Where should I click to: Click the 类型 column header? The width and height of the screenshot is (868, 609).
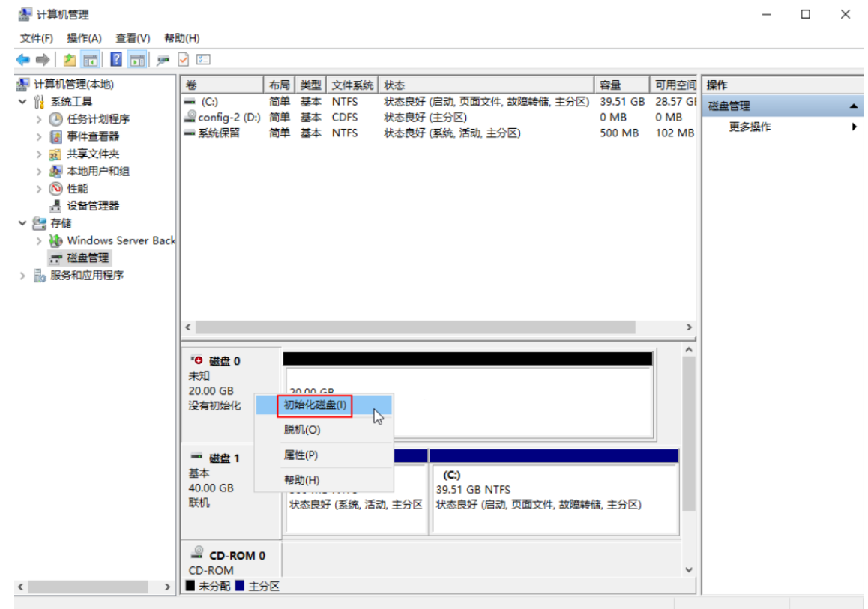point(311,85)
